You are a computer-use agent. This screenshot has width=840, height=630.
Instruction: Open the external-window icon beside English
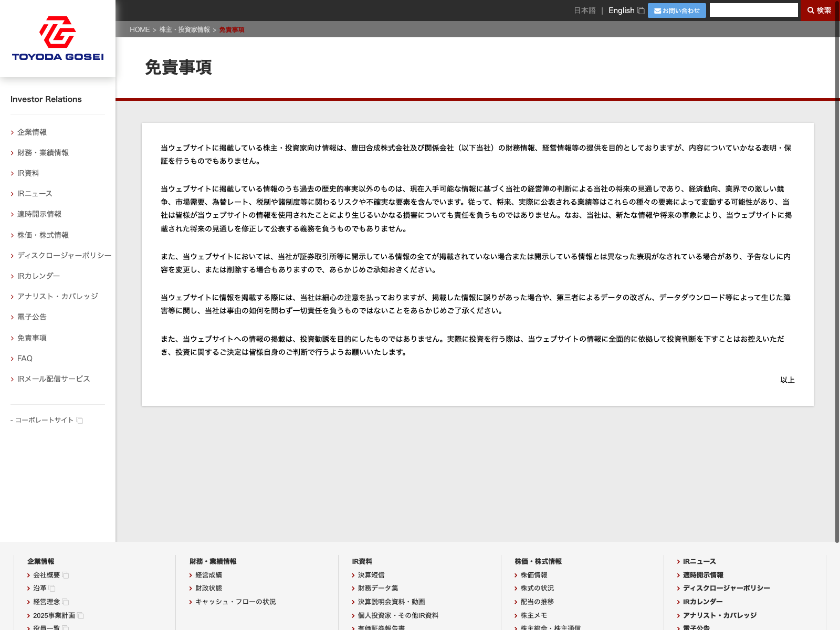coord(640,10)
